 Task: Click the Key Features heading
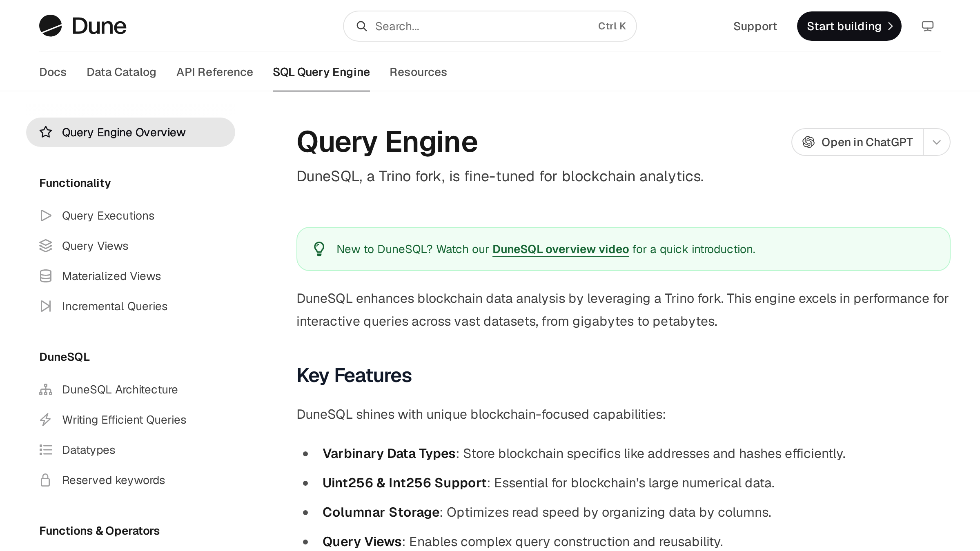point(354,375)
